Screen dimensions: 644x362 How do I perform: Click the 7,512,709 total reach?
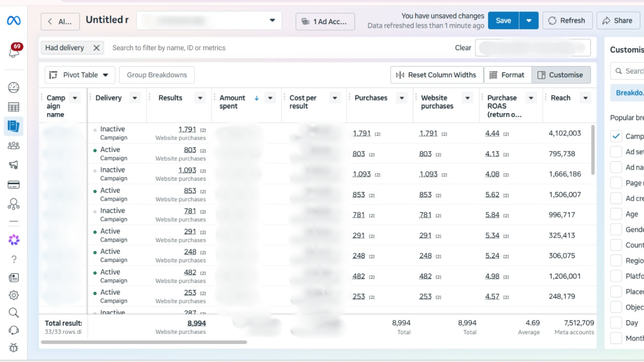tap(579, 323)
